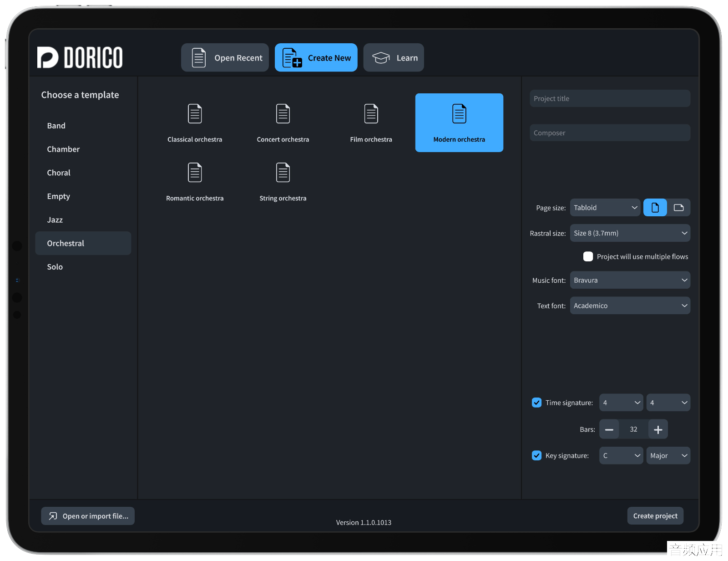Open the Open Recent tab
Screen dimensions: 728x561
coord(225,57)
